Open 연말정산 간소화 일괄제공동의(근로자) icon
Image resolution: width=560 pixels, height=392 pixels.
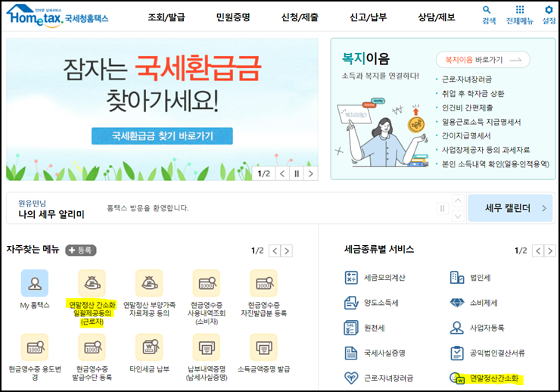pos(92,283)
